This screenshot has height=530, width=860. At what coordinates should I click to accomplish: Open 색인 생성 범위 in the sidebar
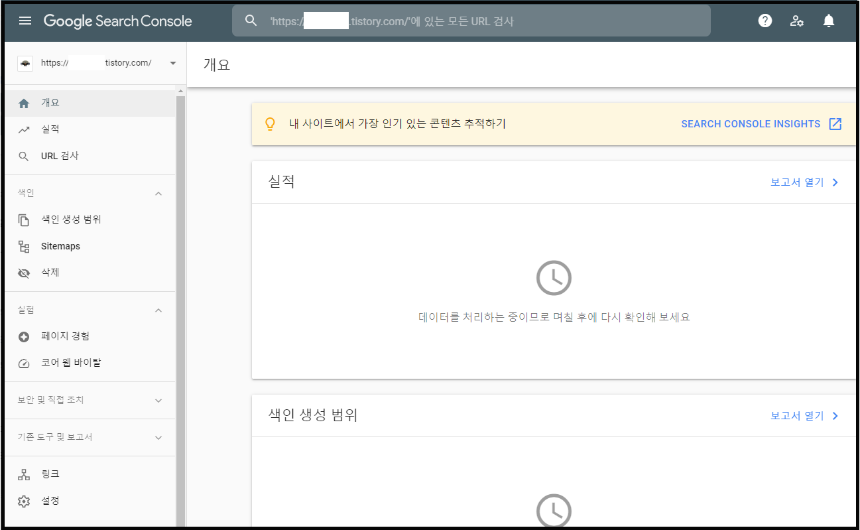(90, 219)
